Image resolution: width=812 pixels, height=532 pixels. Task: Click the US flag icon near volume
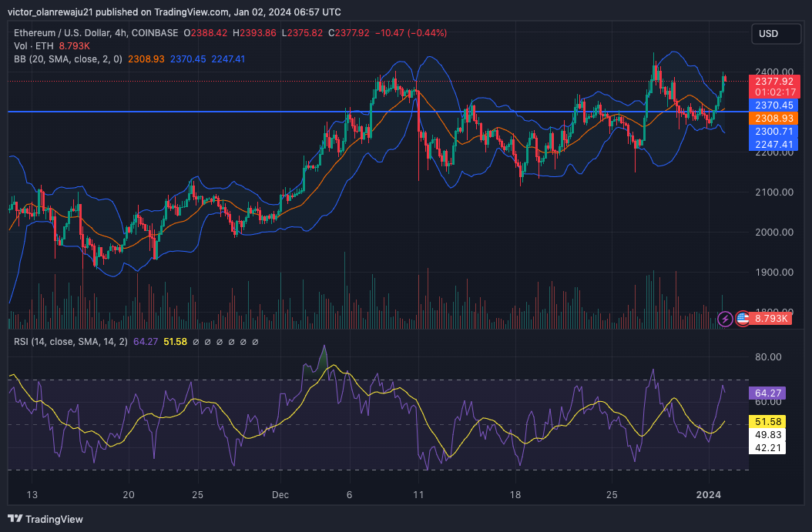point(743,319)
